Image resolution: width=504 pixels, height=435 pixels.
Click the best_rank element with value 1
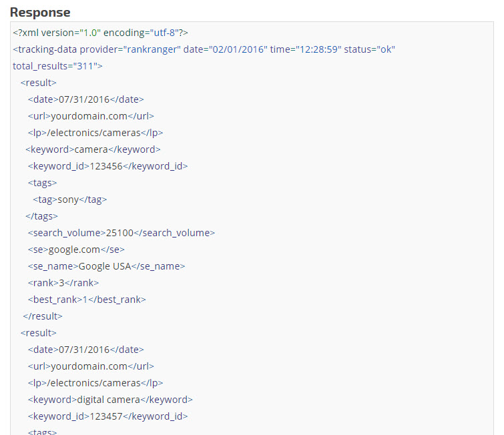(x=87, y=300)
